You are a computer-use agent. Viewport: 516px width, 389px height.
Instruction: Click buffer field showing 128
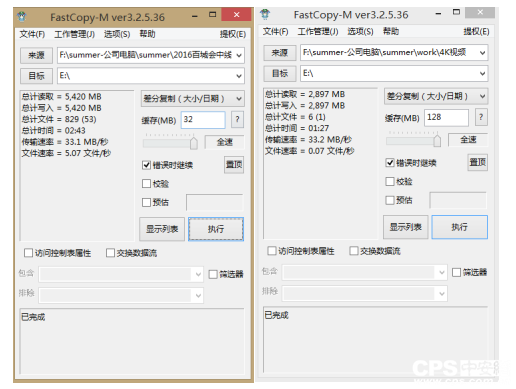pyautogui.click(x=446, y=117)
